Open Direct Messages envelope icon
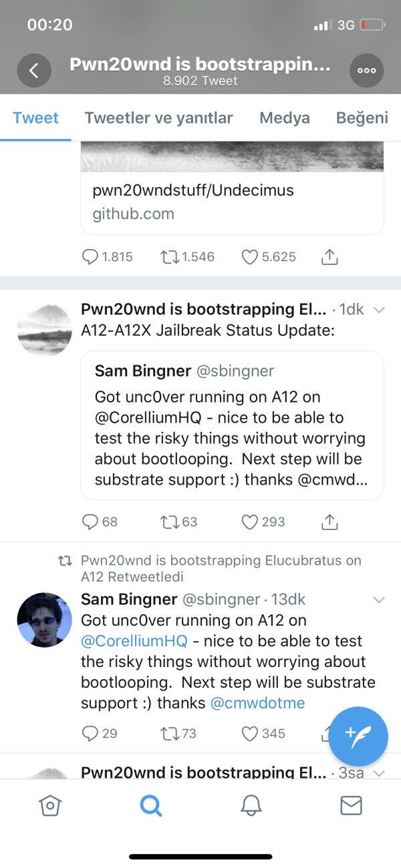 tap(351, 805)
